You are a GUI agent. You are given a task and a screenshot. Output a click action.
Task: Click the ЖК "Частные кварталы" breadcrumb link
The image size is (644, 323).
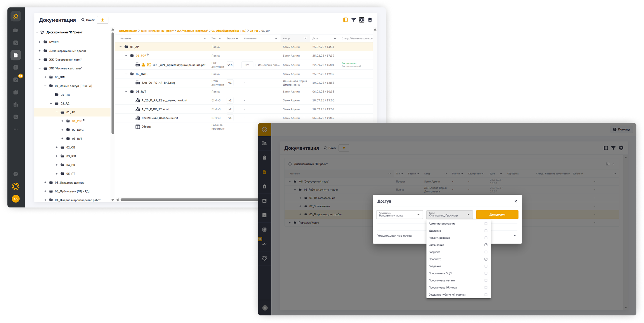pos(192,31)
